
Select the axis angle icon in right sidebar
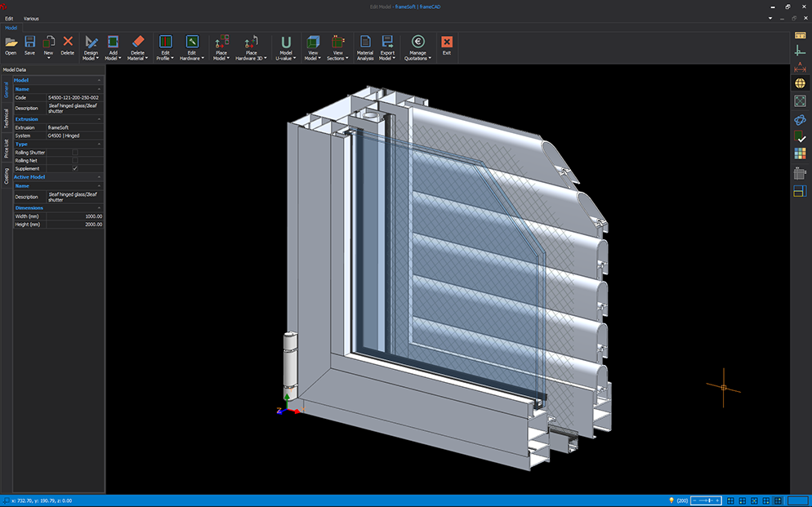pyautogui.click(x=800, y=50)
